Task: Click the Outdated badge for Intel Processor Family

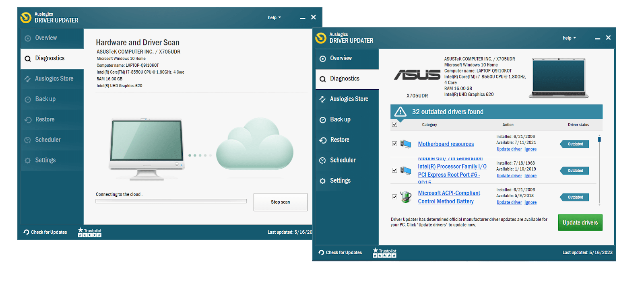Action: click(x=574, y=171)
